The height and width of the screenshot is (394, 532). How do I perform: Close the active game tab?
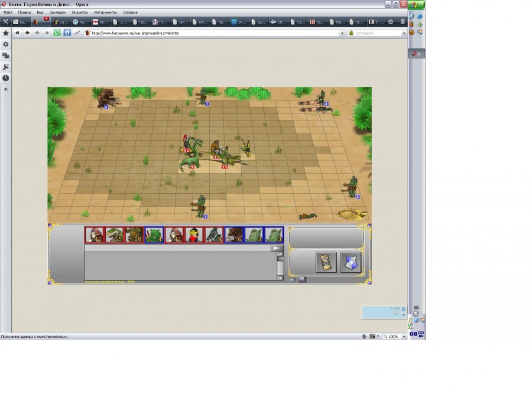pyautogui.click(x=47, y=19)
